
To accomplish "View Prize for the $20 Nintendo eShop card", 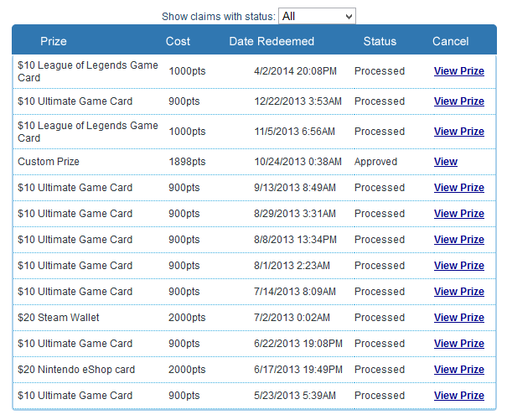I will pyautogui.click(x=459, y=370).
